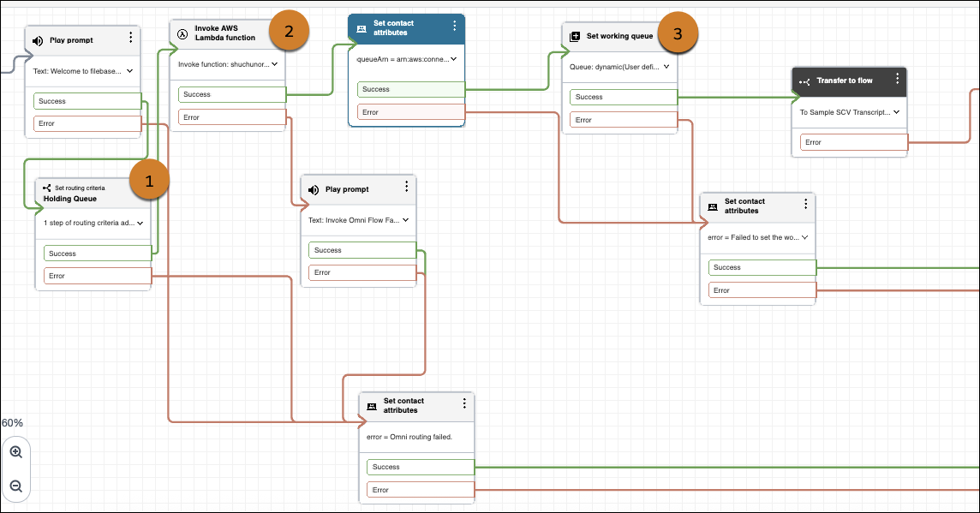Screen dimensions: 980x513
Task: Select the Error branch of the 'Failed to set' attributes block
Action: coord(762,290)
